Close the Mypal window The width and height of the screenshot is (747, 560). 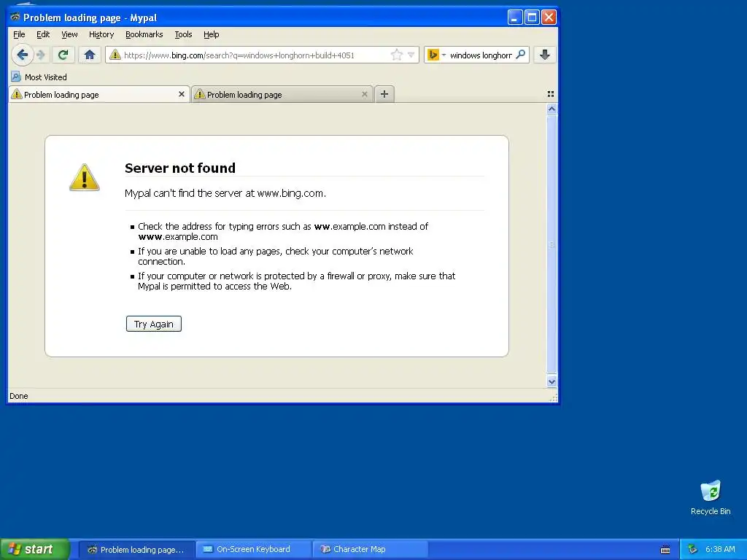pyautogui.click(x=549, y=17)
